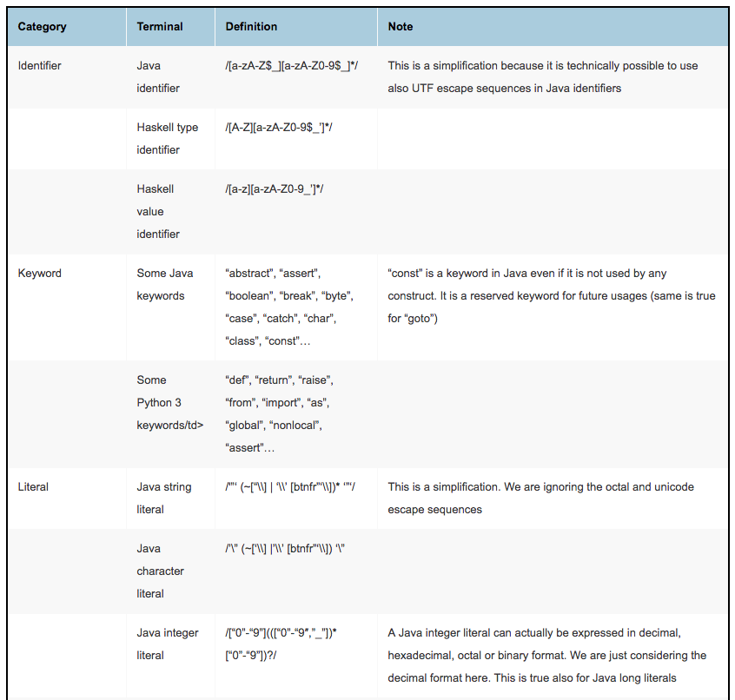735x700 pixels.
Task: Select the Literal category cell
Action: (33, 487)
